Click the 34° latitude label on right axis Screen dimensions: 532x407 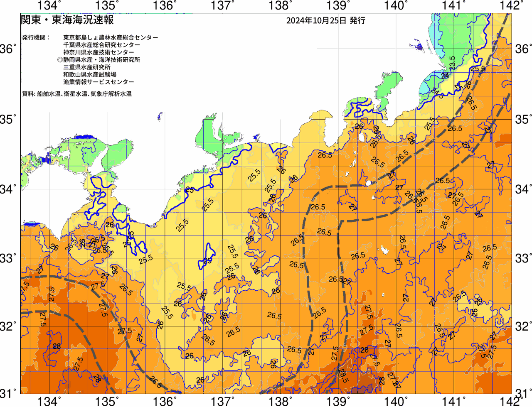click(523, 189)
